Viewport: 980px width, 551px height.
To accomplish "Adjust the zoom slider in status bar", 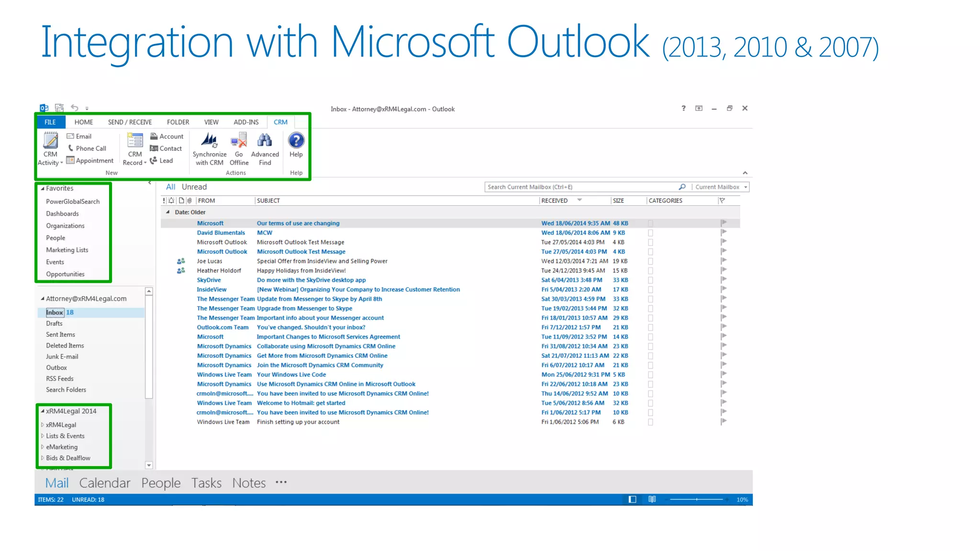I will tap(697, 499).
